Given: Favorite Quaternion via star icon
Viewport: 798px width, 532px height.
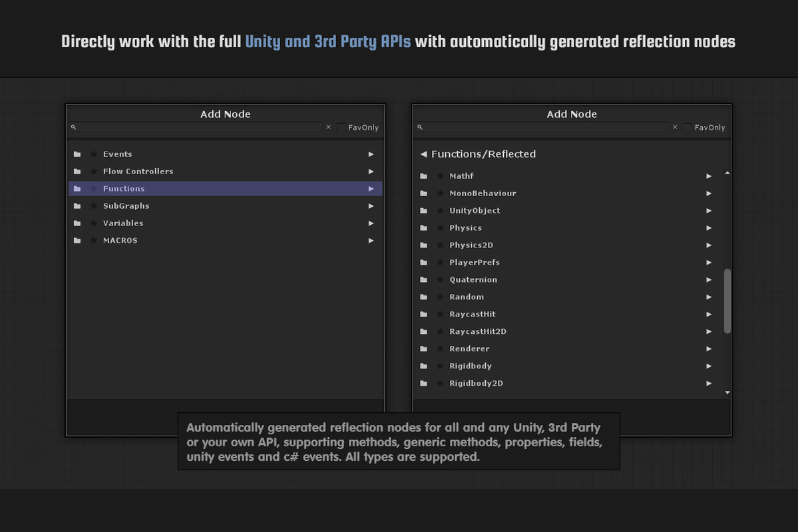Looking at the screenshot, I should click(x=440, y=280).
